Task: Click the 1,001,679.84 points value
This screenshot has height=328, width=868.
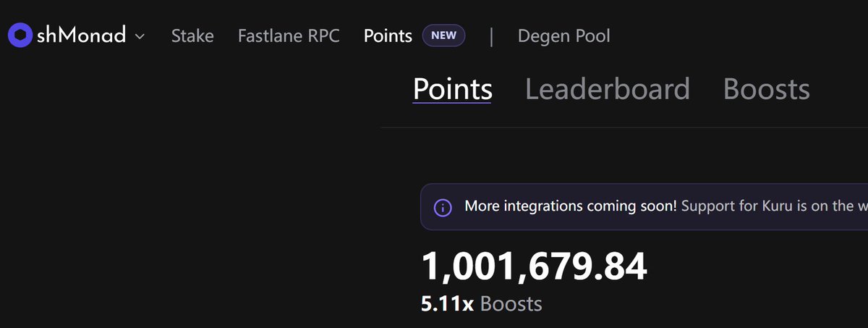Action: 534,268
